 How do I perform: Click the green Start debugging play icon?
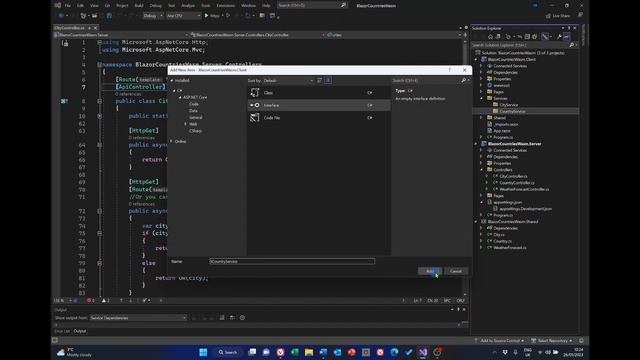coord(207,16)
